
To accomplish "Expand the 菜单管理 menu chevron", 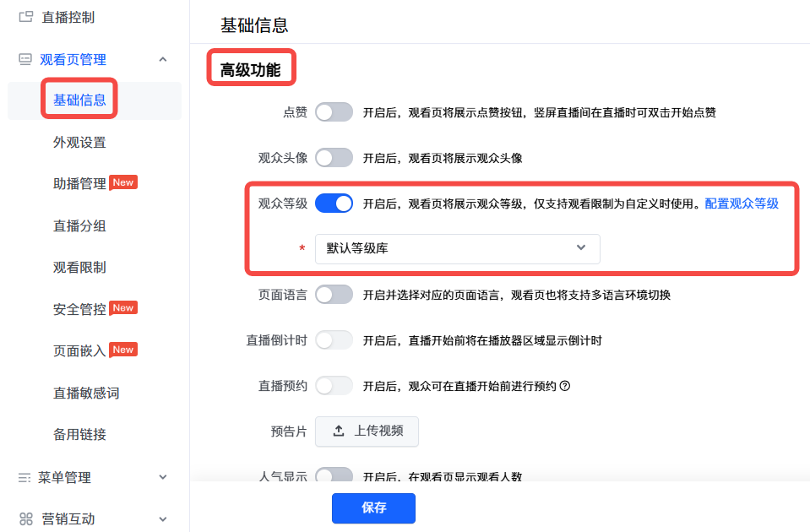I will click(x=163, y=478).
